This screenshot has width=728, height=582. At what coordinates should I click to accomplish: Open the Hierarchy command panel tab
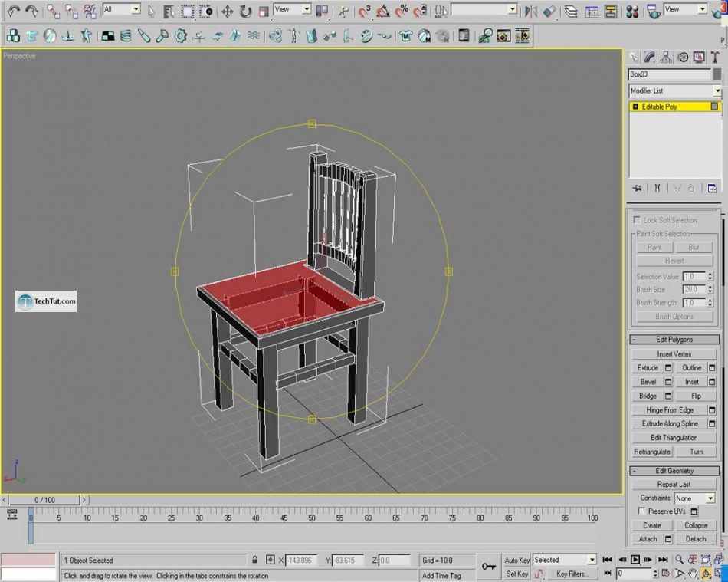coord(666,58)
